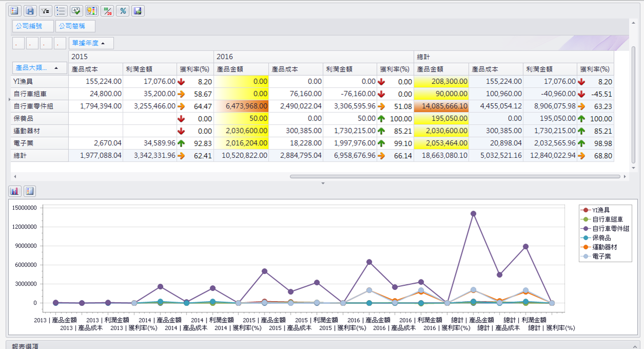Click the horizontal scrollbar right arrow
This screenshot has width=644, height=349.
pos(624,176)
